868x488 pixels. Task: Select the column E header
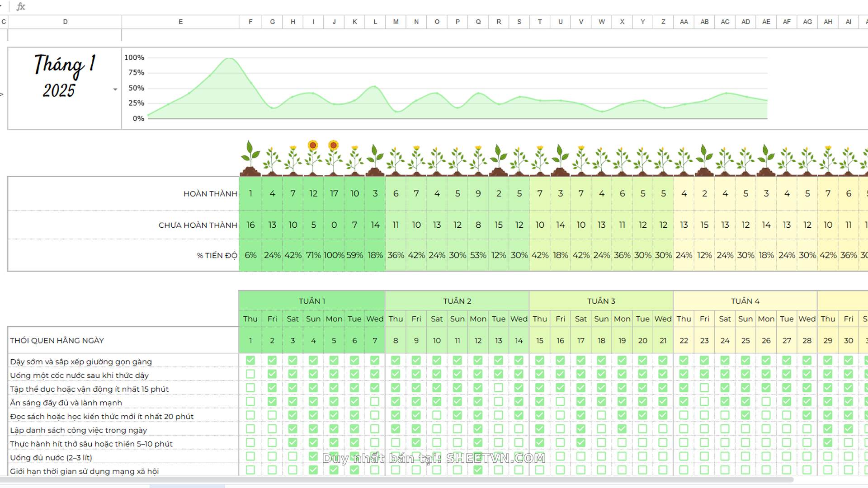coord(180,22)
